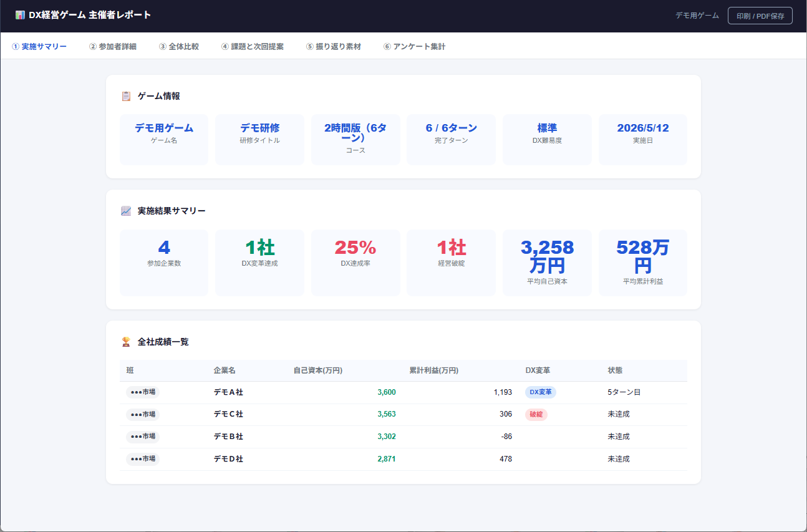Click the trophy icon beside 全社成績一覧
This screenshot has width=807, height=532.
click(126, 342)
